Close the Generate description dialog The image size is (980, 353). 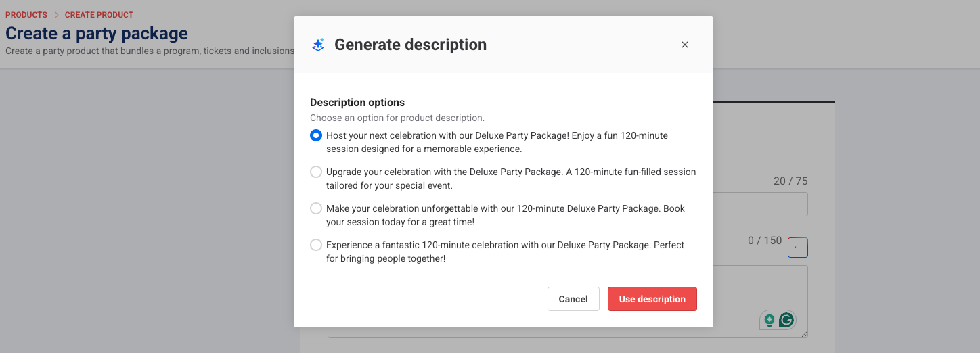685,45
